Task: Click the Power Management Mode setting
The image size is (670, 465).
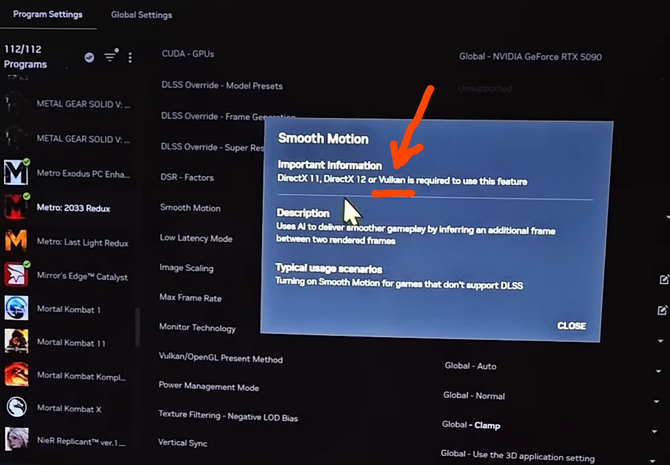Action: click(209, 386)
